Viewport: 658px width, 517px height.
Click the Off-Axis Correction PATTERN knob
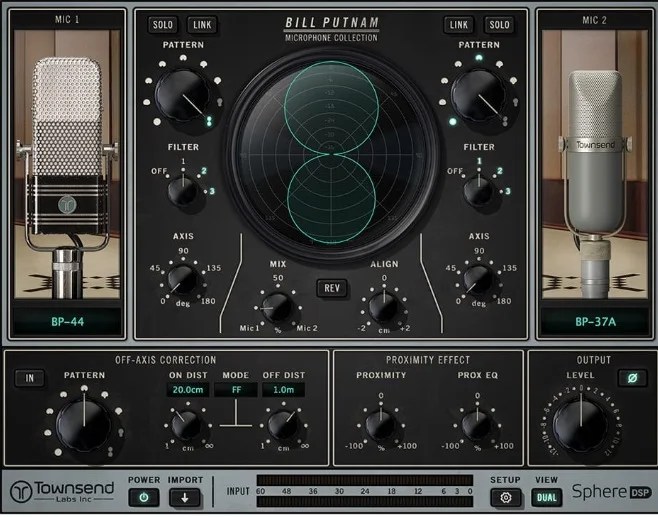click(84, 426)
